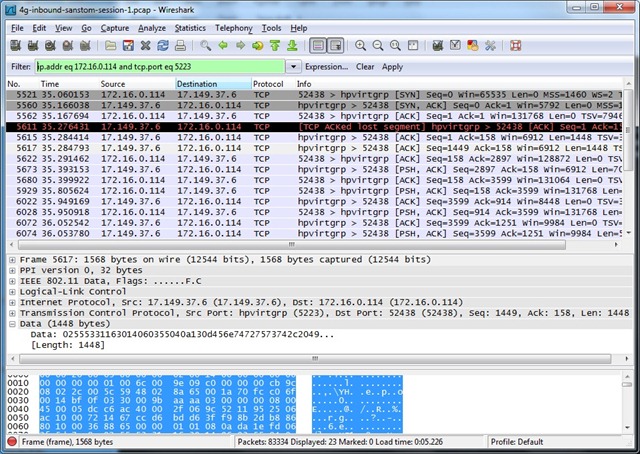This screenshot has width=640, height=454.
Task: Go forward in packet history arrow
Action: pos(240,45)
